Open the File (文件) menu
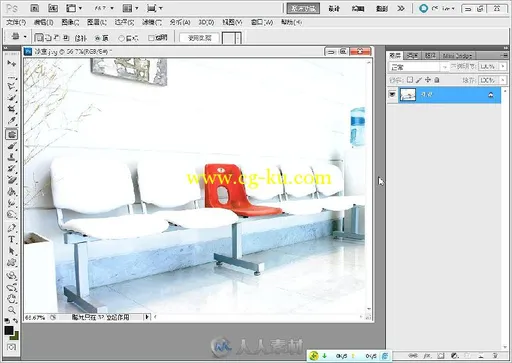This screenshot has height=363, width=512. tap(16, 22)
